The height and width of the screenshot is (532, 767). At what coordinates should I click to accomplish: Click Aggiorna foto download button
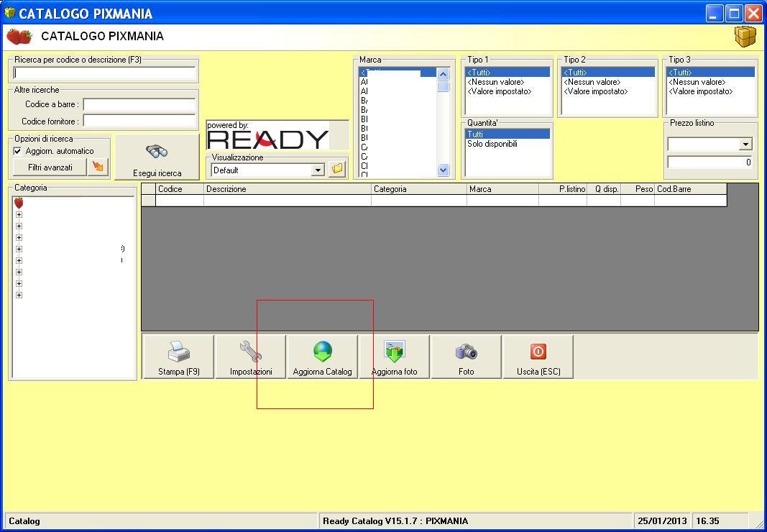tap(394, 357)
